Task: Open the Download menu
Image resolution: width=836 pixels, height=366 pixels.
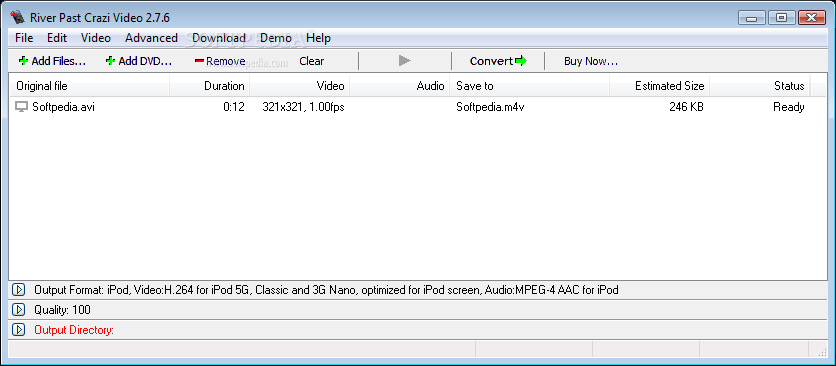Action: click(x=219, y=38)
